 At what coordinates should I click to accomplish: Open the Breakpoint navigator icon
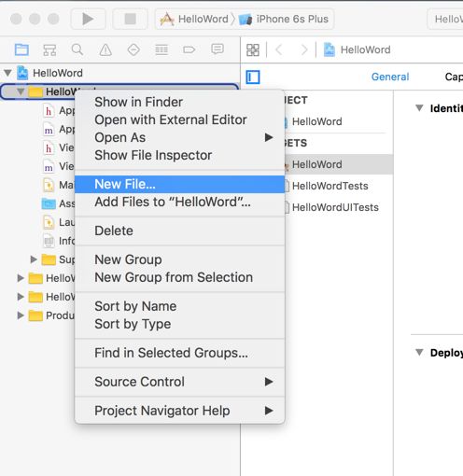[189, 49]
